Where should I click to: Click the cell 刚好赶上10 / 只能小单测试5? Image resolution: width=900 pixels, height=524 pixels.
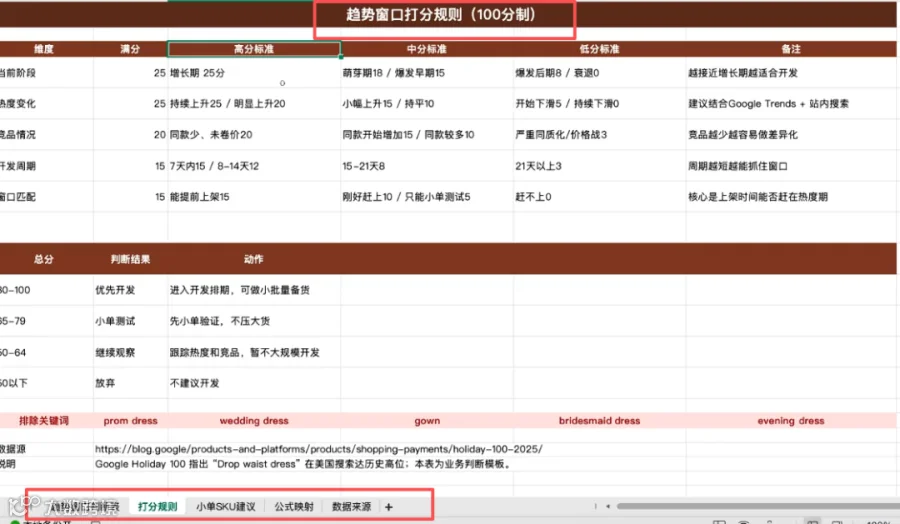pyautogui.click(x=427, y=197)
